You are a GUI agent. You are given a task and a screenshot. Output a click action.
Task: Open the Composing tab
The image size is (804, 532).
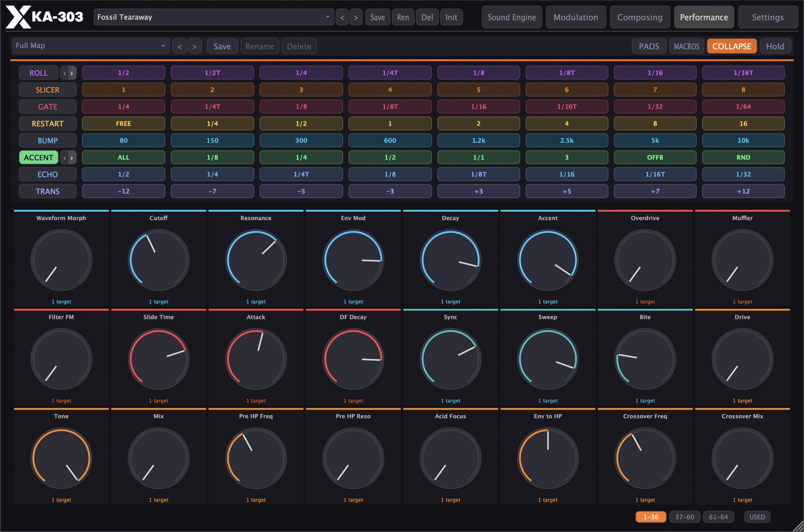[x=640, y=17]
